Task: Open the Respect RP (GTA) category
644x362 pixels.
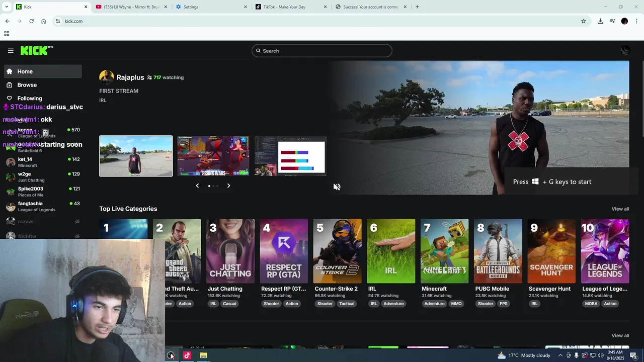Action: tap(284, 251)
